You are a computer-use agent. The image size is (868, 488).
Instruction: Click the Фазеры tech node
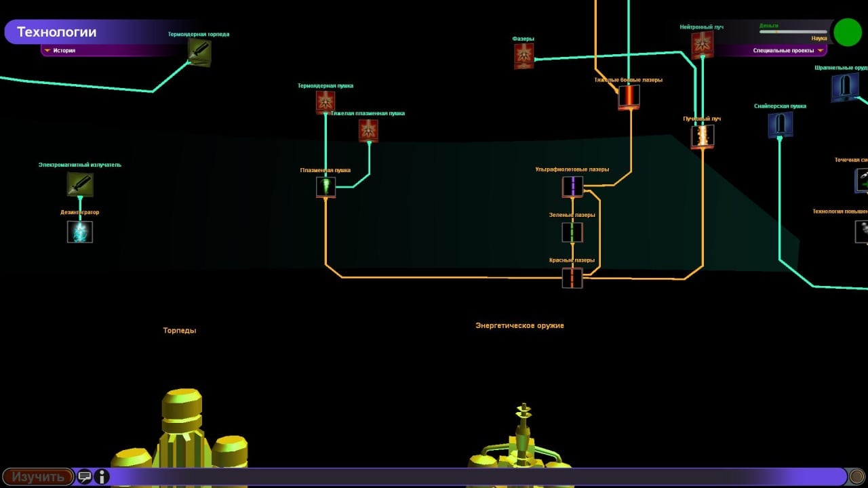(x=524, y=56)
